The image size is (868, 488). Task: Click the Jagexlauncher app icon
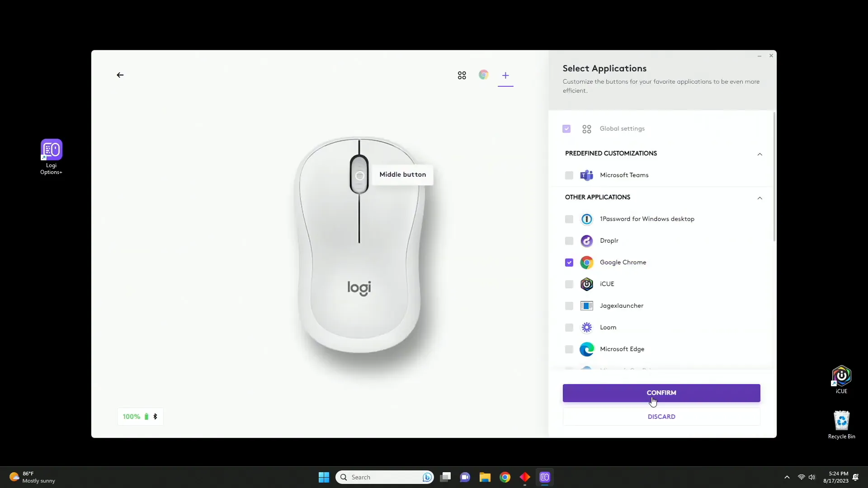coord(587,306)
